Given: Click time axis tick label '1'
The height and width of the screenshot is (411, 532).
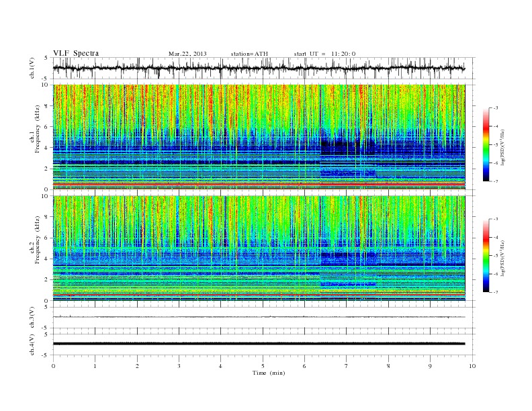Looking at the screenshot, I should tap(95, 366).
